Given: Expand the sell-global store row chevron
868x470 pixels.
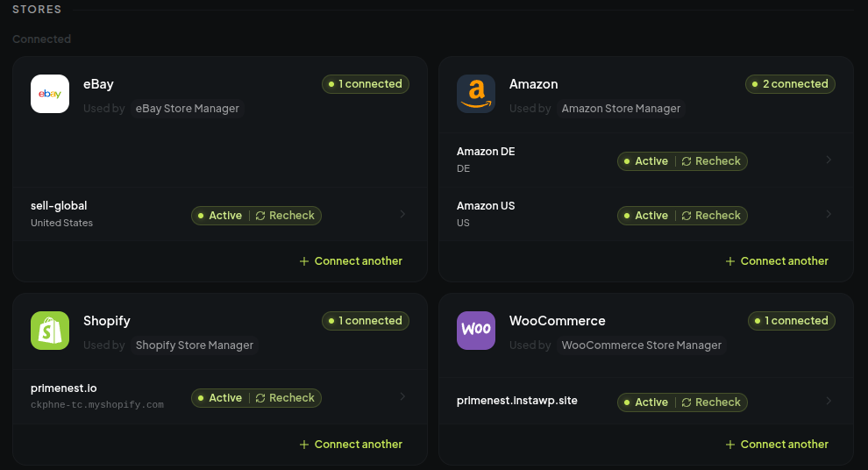Looking at the screenshot, I should click(x=402, y=214).
